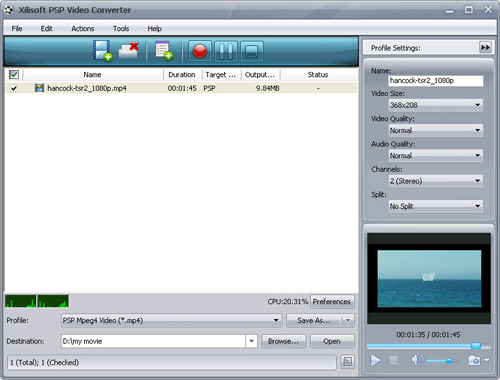
Task: Open the log icon beside status bar
Action: (x=348, y=362)
